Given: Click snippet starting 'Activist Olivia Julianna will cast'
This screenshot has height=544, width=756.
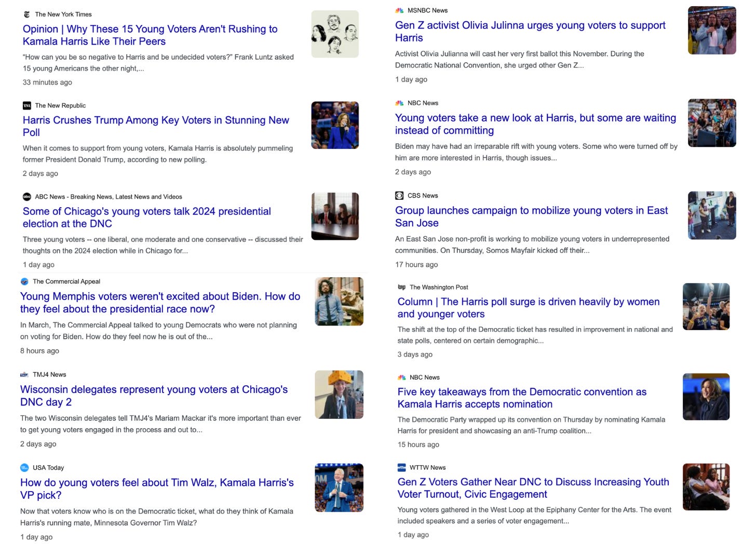Looking at the screenshot, I should pyautogui.click(x=520, y=59).
